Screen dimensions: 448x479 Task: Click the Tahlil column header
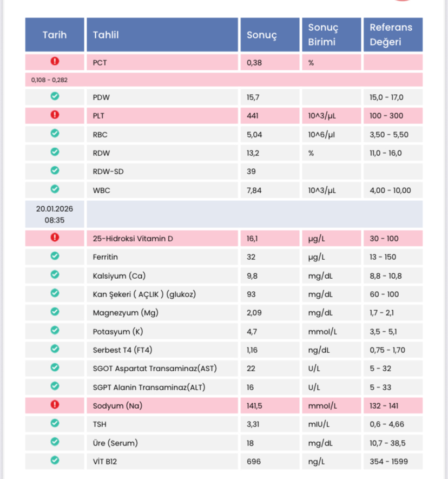pos(162,35)
